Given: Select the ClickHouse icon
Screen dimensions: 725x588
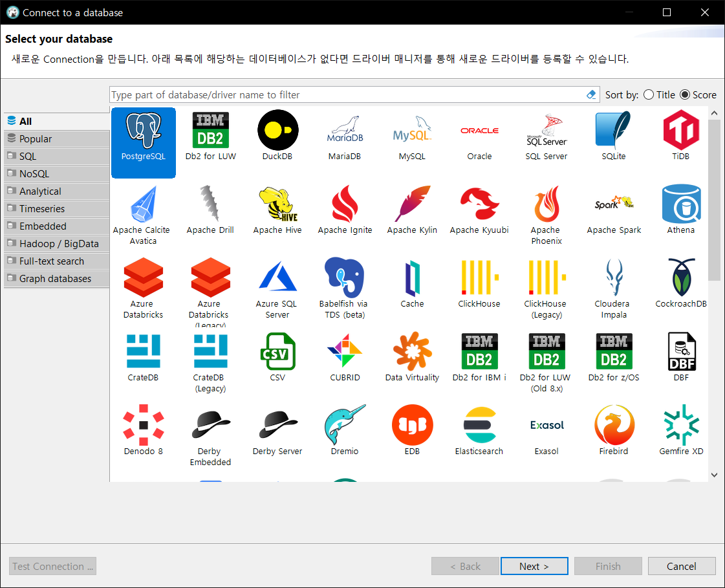Looking at the screenshot, I should point(479,278).
